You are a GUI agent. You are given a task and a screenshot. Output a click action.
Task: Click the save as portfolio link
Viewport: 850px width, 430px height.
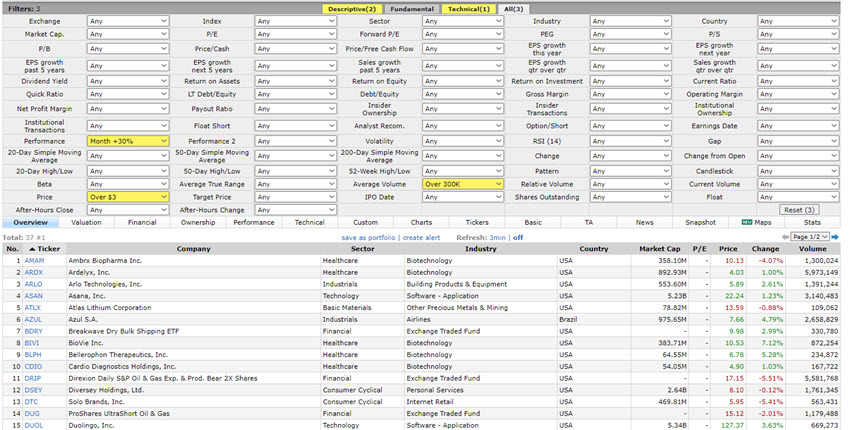pyautogui.click(x=368, y=238)
